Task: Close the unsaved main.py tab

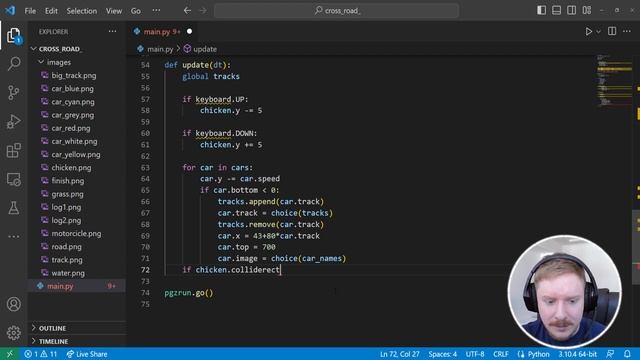Action: (x=189, y=31)
